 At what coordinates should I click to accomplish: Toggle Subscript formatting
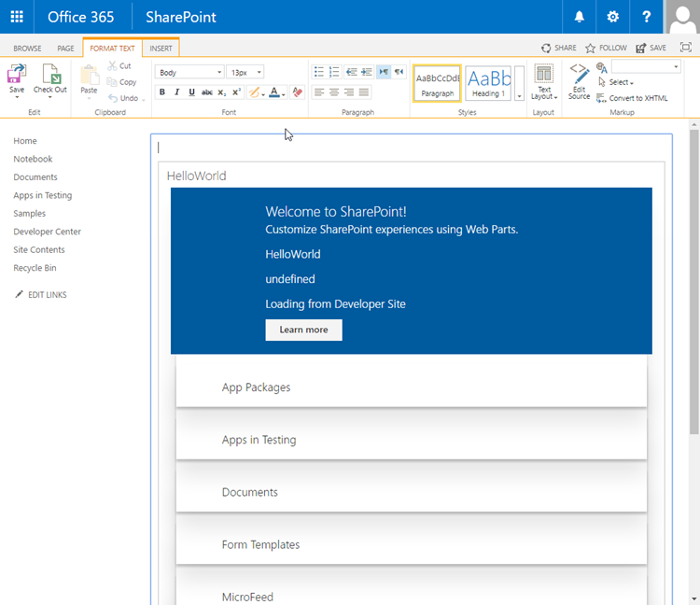221,92
